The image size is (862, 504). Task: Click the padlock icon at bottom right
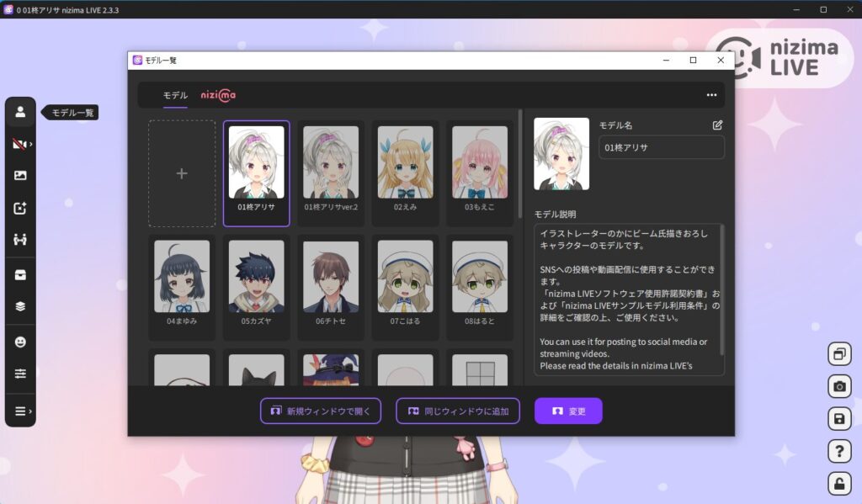click(839, 484)
